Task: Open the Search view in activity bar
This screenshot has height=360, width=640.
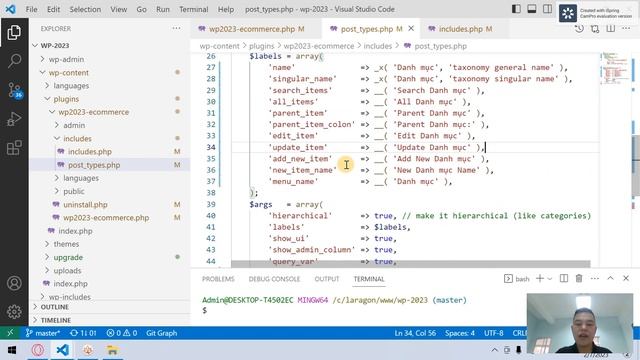Action: 14,61
